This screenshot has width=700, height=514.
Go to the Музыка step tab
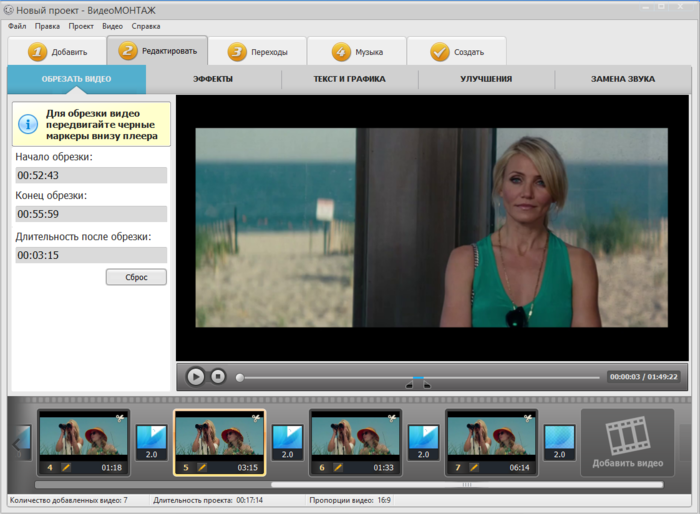tap(357, 51)
